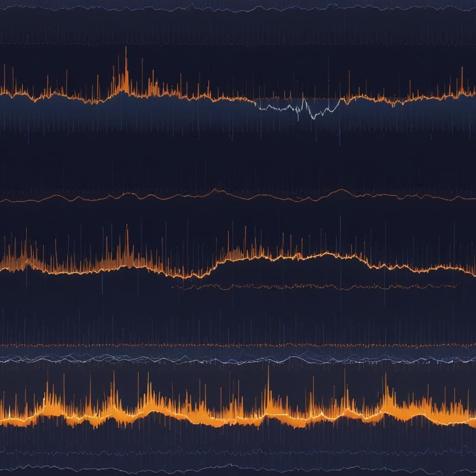Click the tallest orange spike in the upper waveform
Image resolution: width=476 pixels, height=476 pixels.
click(x=126, y=70)
